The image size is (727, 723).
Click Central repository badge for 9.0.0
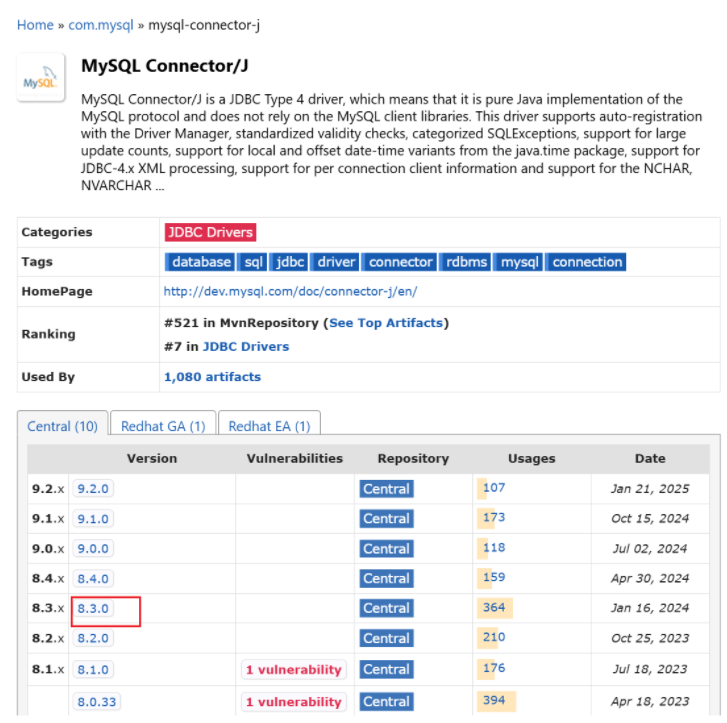(386, 549)
